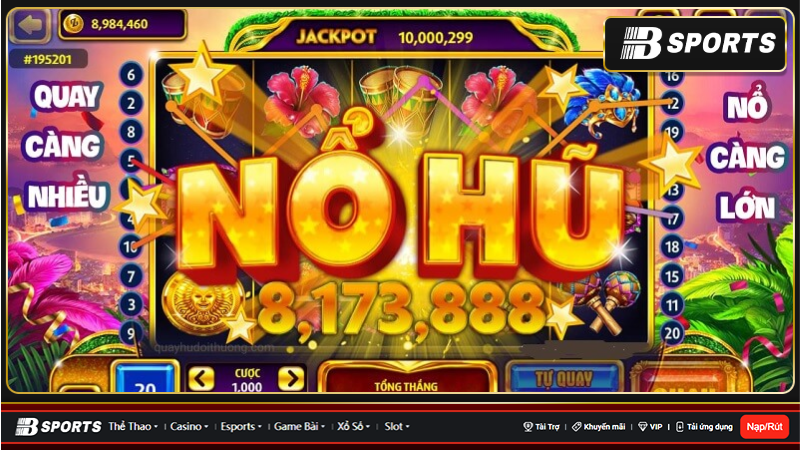
Task: Click the maracas symbol on the reels
Action: pos(605,302)
